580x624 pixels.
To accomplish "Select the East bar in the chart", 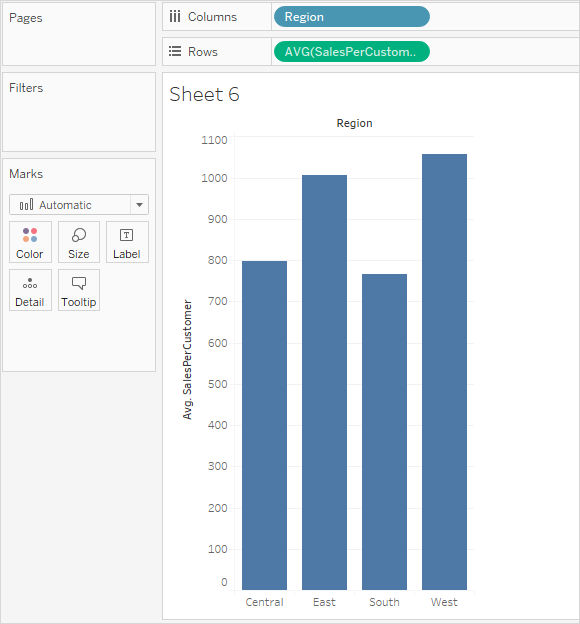I will point(324,382).
